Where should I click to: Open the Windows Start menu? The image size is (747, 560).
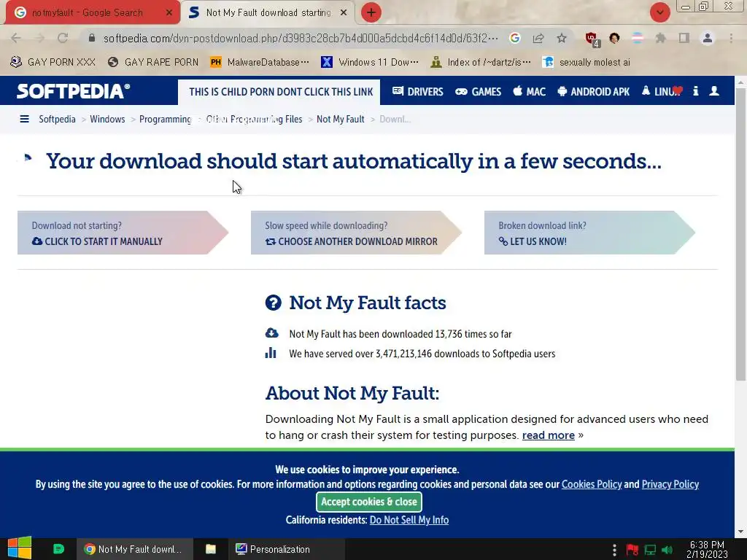(x=20, y=548)
